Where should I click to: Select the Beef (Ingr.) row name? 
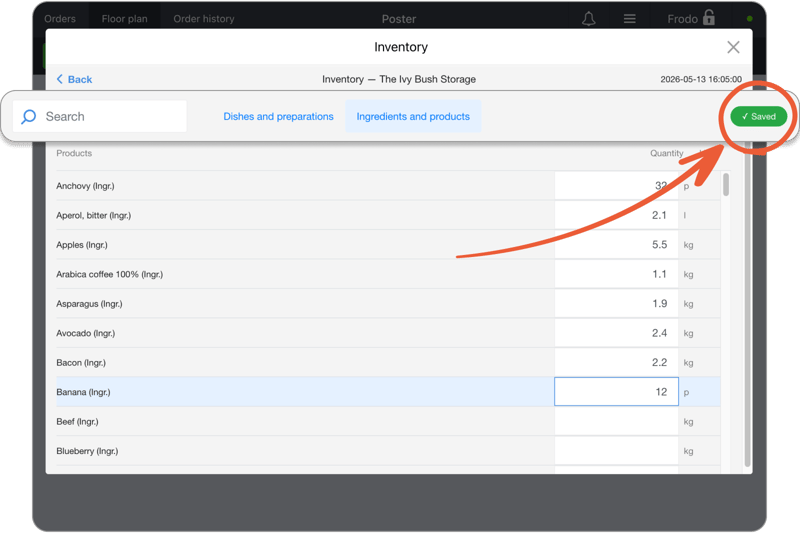[x=78, y=422]
